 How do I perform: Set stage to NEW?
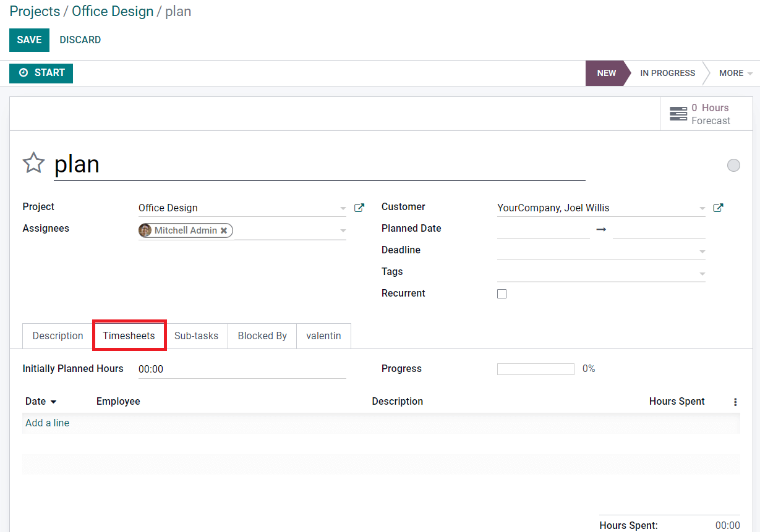(x=606, y=73)
